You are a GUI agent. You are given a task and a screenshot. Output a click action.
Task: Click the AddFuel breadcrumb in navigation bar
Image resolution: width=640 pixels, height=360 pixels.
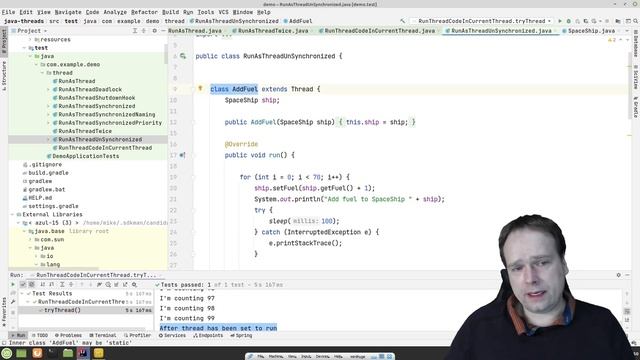[x=298, y=21]
